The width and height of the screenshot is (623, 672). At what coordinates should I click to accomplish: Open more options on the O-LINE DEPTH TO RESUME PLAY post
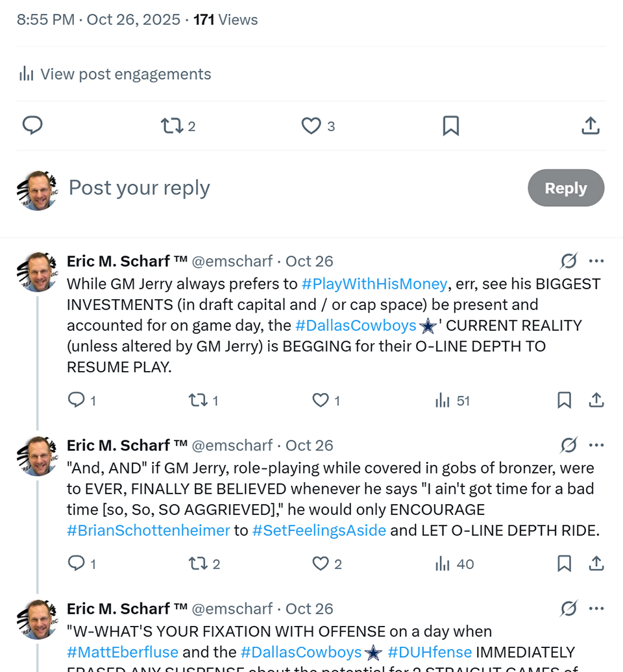(x=596, y=261)
